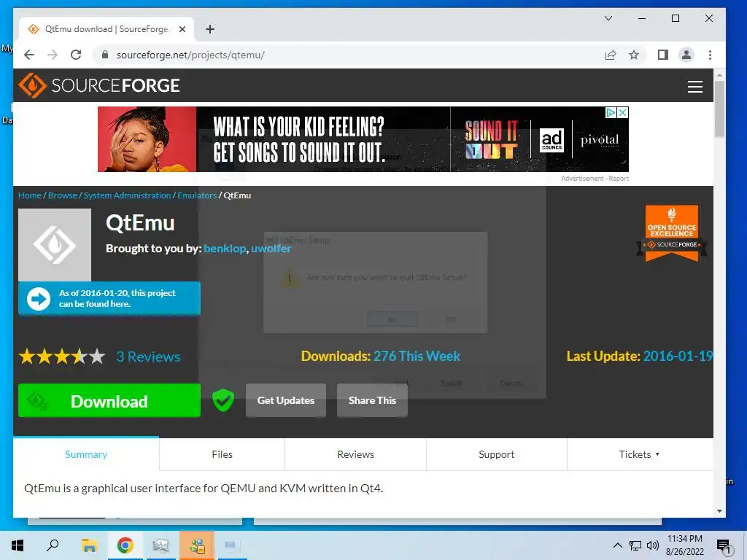747x560 pixels.
Task: Open File Explorer from taskbar
Action: (89, 545)
